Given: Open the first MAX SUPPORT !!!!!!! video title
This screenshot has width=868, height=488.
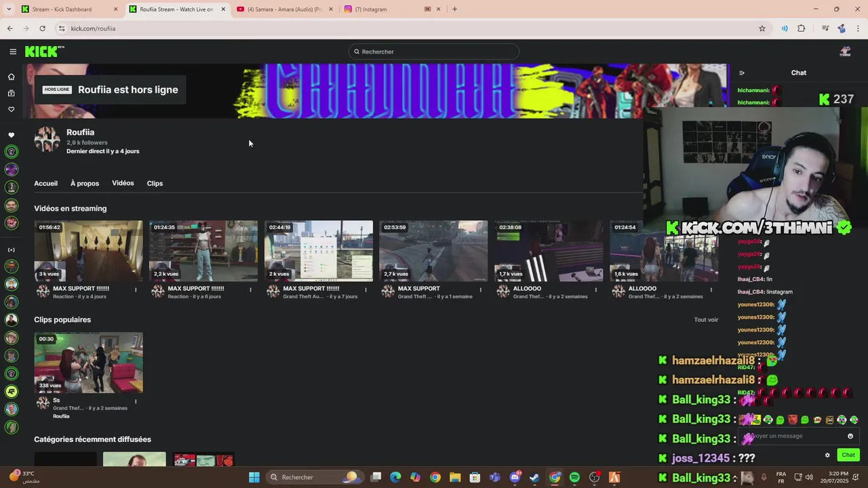Looking at the screenshot, I should [81, 288].
